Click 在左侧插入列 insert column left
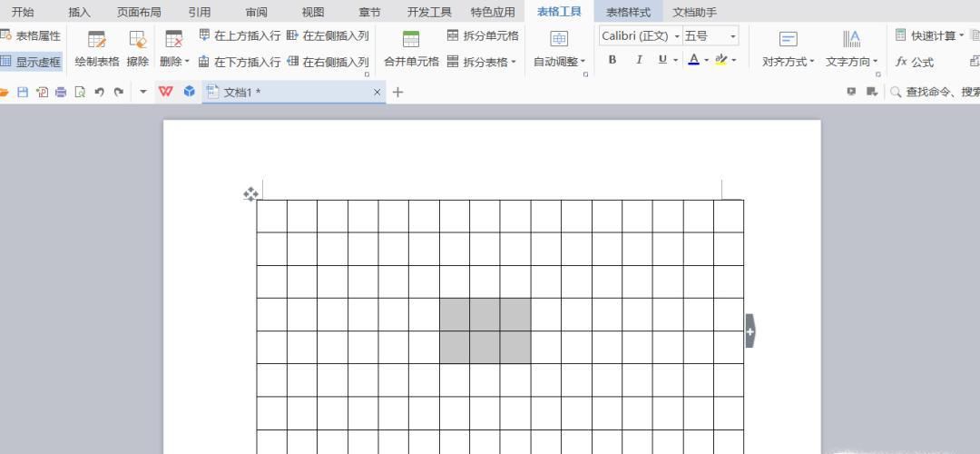 [x=328, y=35]
